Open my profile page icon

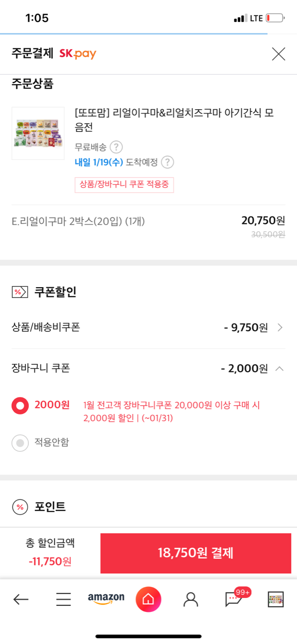[x=191, y=599]
